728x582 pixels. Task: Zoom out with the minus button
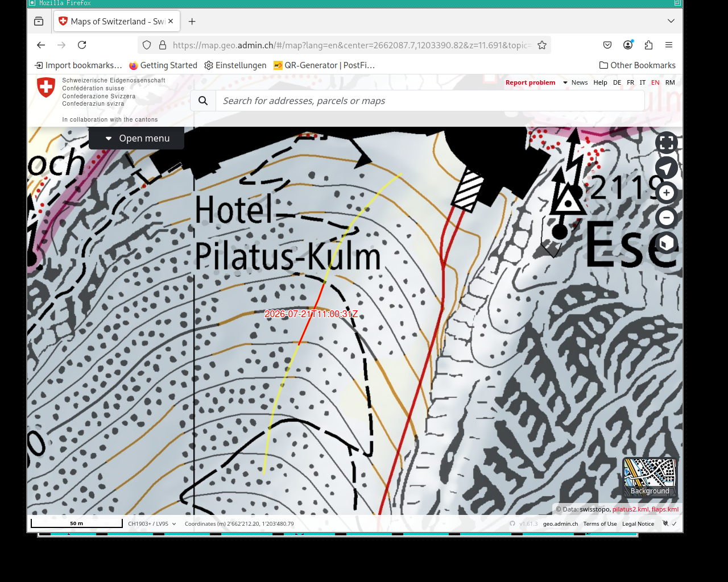click(x=667, y=217)
